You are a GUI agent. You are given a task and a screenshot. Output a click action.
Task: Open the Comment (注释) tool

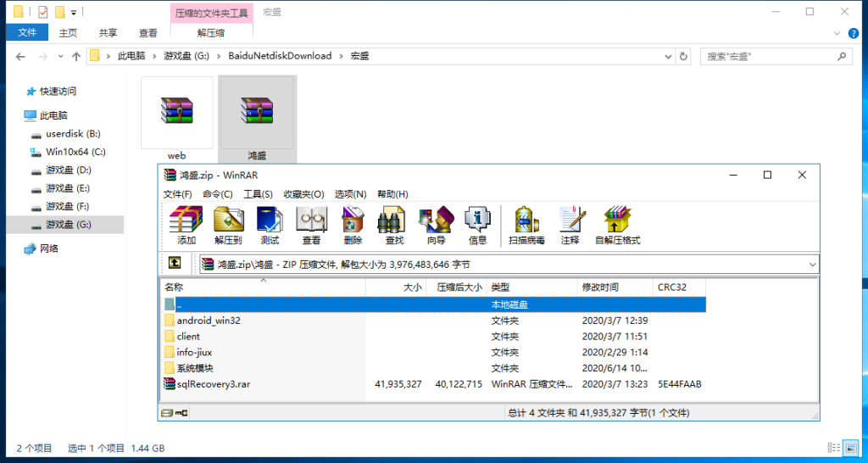(570, 226)
